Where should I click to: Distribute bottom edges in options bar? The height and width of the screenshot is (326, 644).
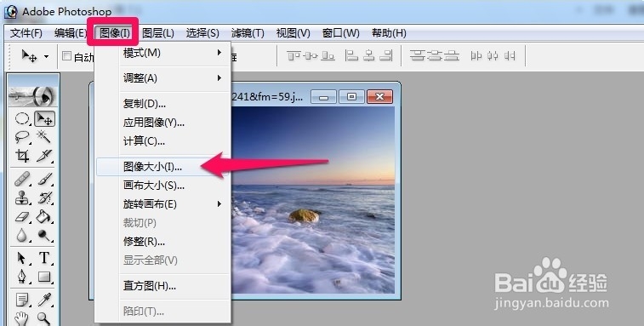[452, 55]
